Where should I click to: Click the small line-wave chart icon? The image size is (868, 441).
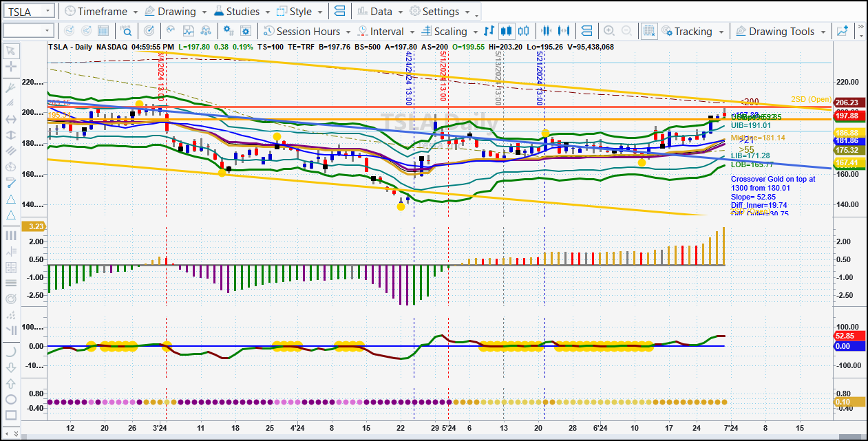(x=170, y=31)
